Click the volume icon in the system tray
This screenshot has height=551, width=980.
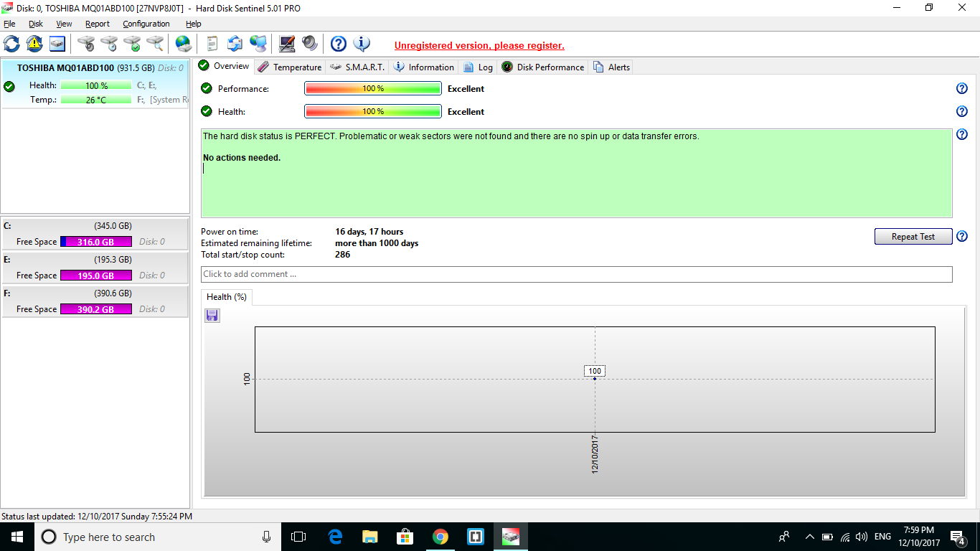coord(862,537)
